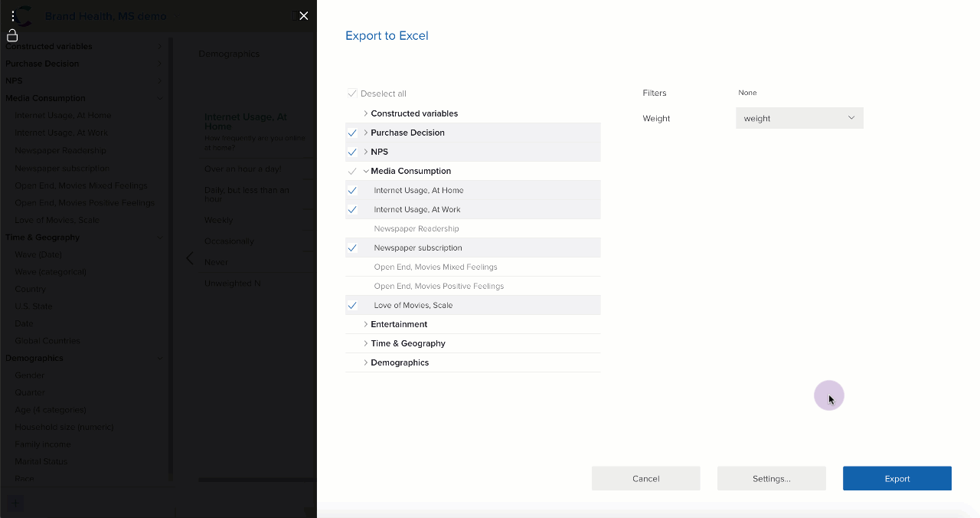
Task: Click the Filters value None
Action: coord(747,93)
